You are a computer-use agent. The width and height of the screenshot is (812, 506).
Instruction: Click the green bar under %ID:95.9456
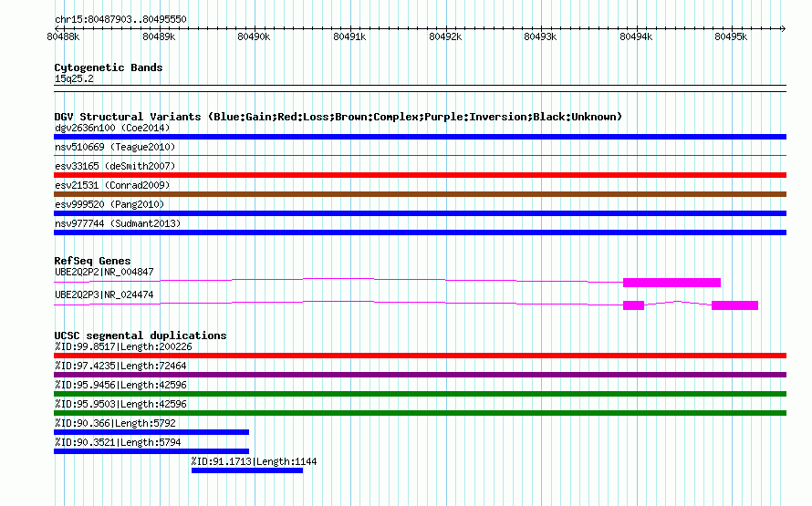(x=420, y=394)
